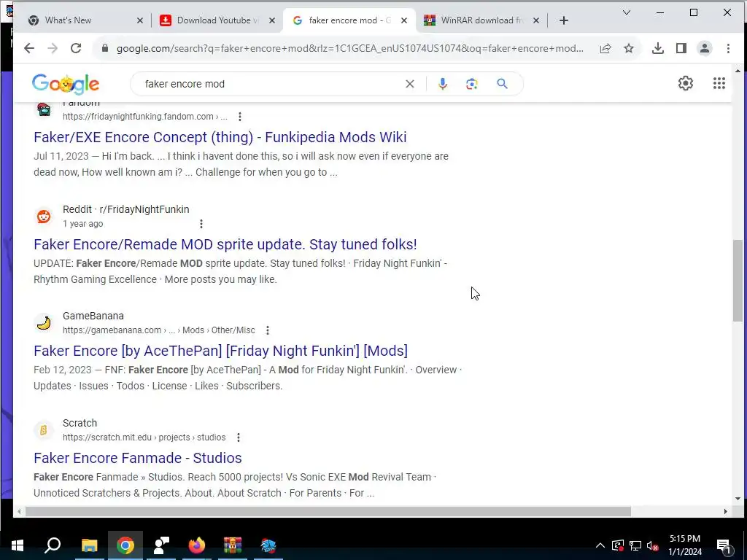Open the tab search chevron
The image size is (747, 560).
tap(627, 12)
